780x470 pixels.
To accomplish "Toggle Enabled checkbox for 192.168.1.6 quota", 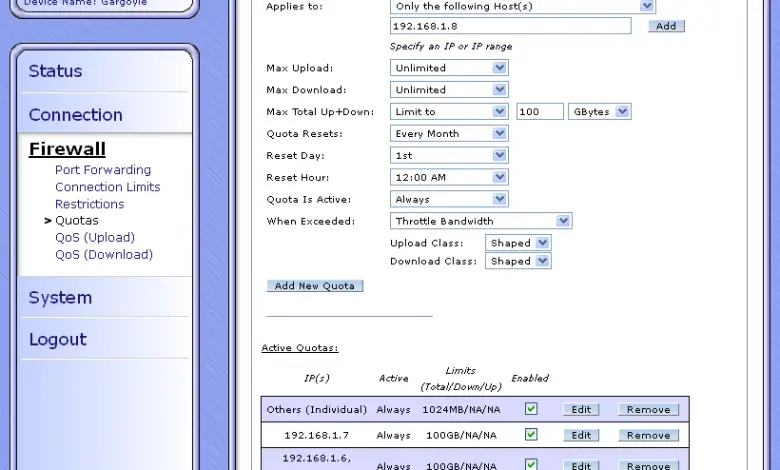I will pyautogui.click(x=531, y=465).
